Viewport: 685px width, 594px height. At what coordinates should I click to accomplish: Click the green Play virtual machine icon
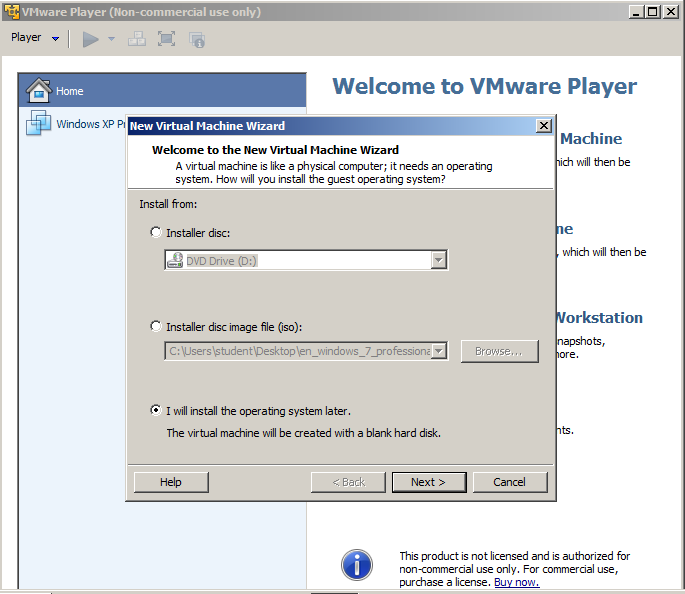pyautogui.click(x=90, y=39)
